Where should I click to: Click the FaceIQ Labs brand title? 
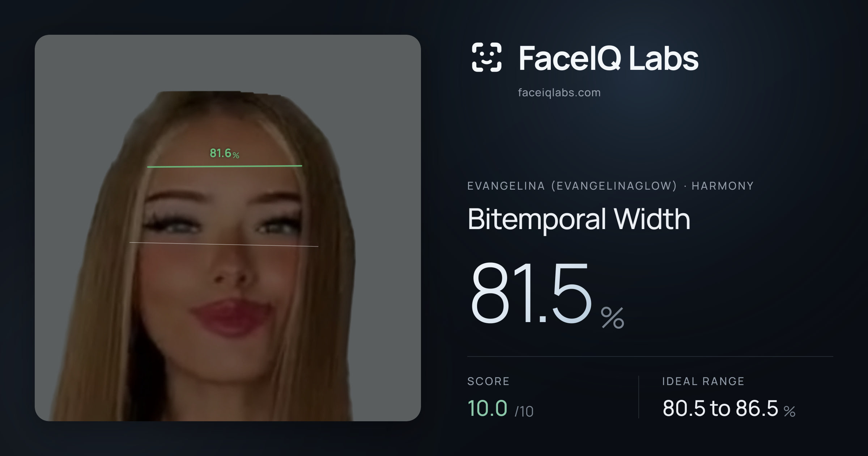608,58
